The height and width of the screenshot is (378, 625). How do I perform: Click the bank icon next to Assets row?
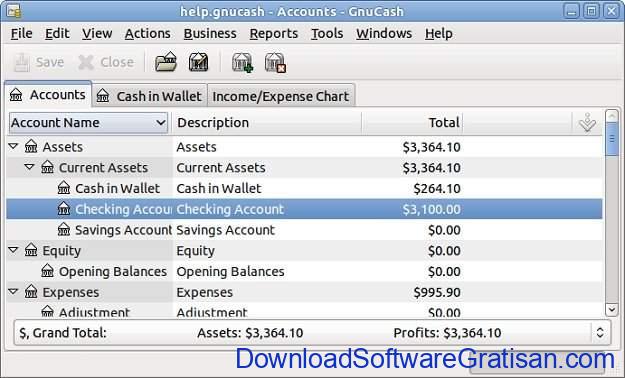coord(31,147)
